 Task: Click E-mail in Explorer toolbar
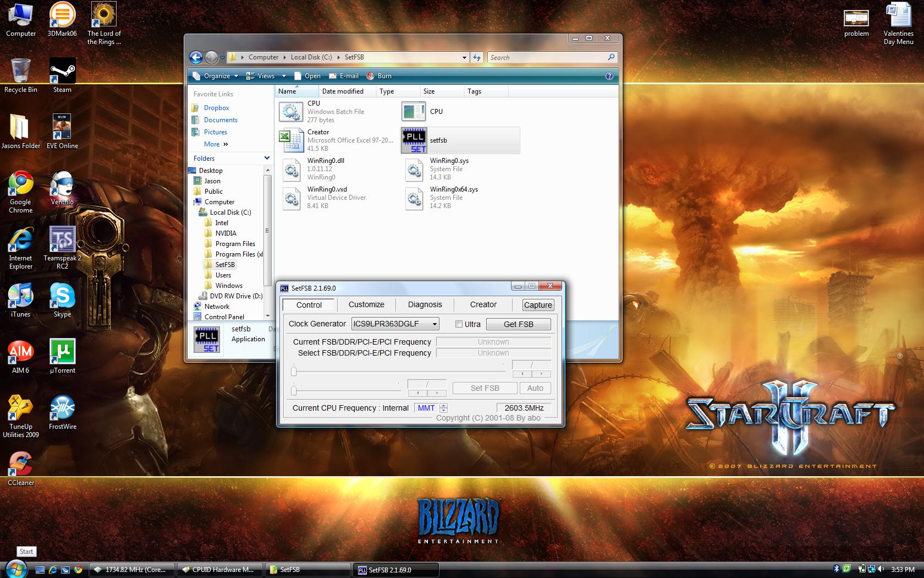pos(344,76)
